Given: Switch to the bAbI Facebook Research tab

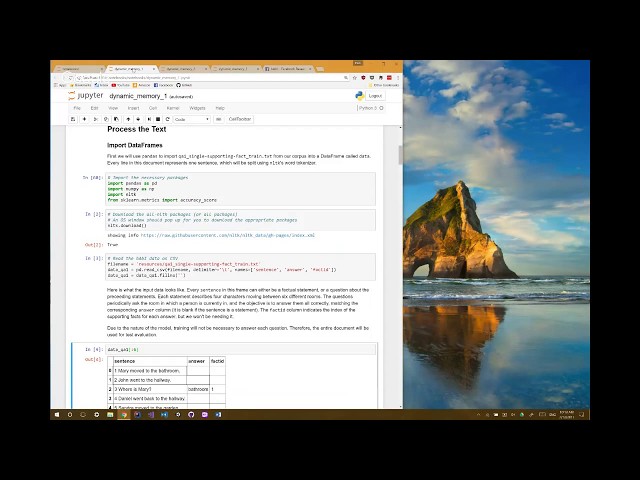Looking at the screenshot, I should 288,69.
